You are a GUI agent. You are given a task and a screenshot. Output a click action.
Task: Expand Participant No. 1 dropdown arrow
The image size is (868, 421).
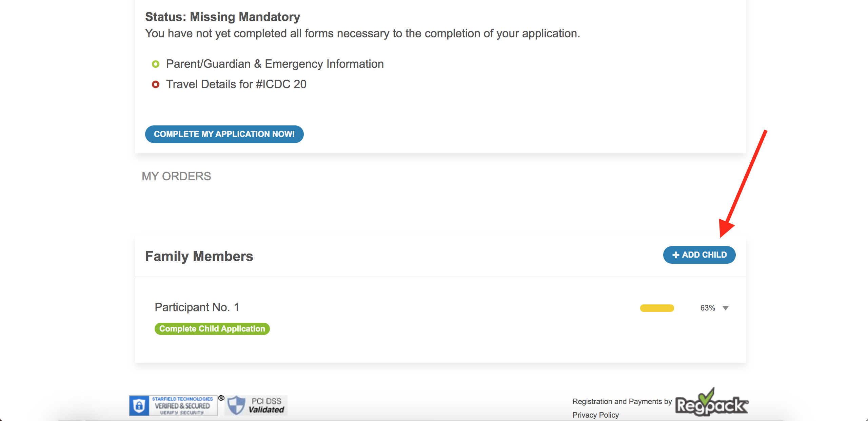(x=726, y=308)
